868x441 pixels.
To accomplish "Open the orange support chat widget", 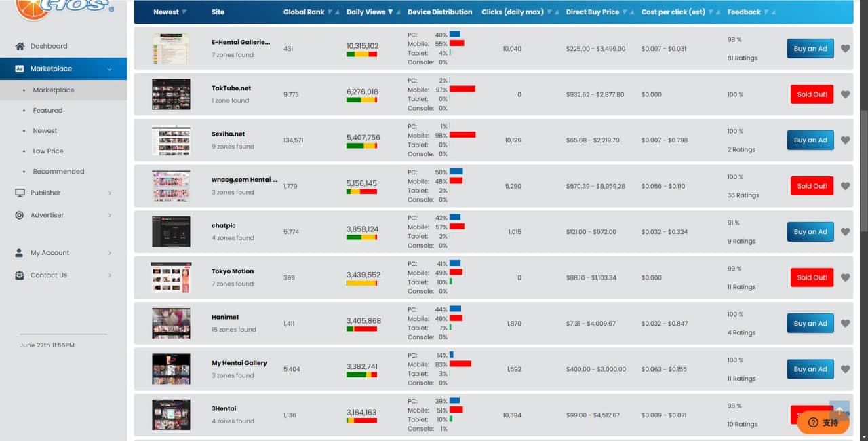I will [x=823, y=422].
